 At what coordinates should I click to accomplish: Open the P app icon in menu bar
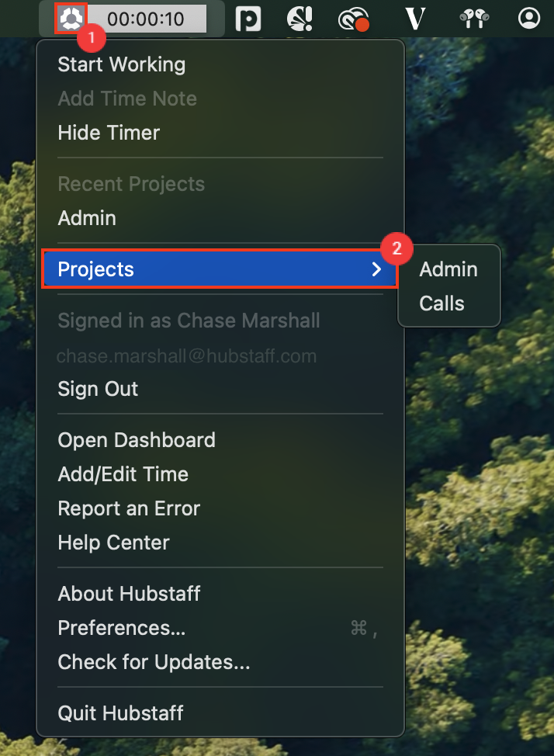pos(248,19)
